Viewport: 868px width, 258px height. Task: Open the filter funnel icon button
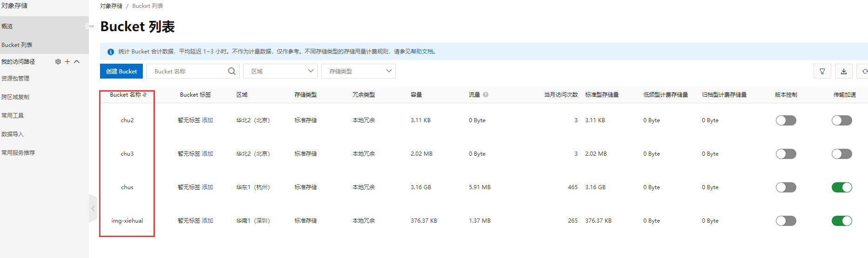coord(822,71)
